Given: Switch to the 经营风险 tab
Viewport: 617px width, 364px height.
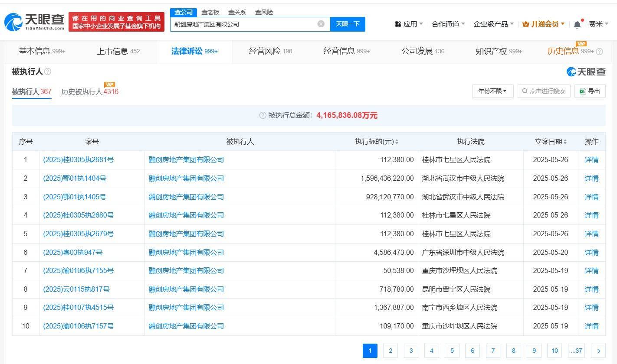Looking at the screenshot, I should point(260,51).
